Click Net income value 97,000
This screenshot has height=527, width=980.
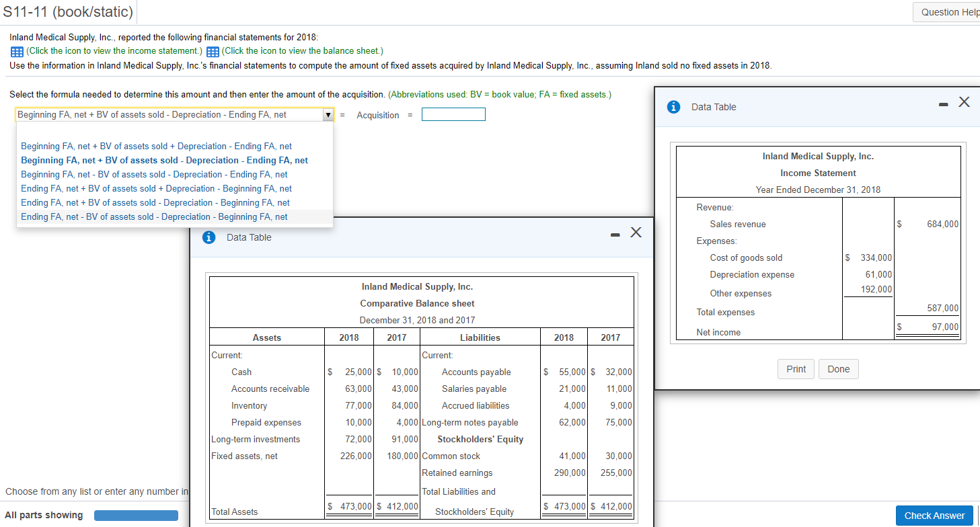point(946,327)
